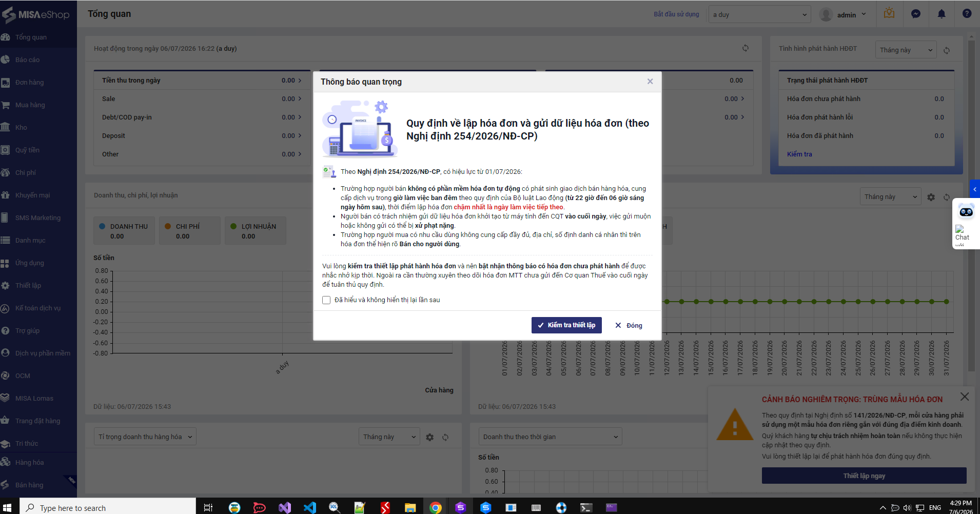
Task: Toggle the 'LỢI NHUẬN' legend series
Action: pos(255,230)
